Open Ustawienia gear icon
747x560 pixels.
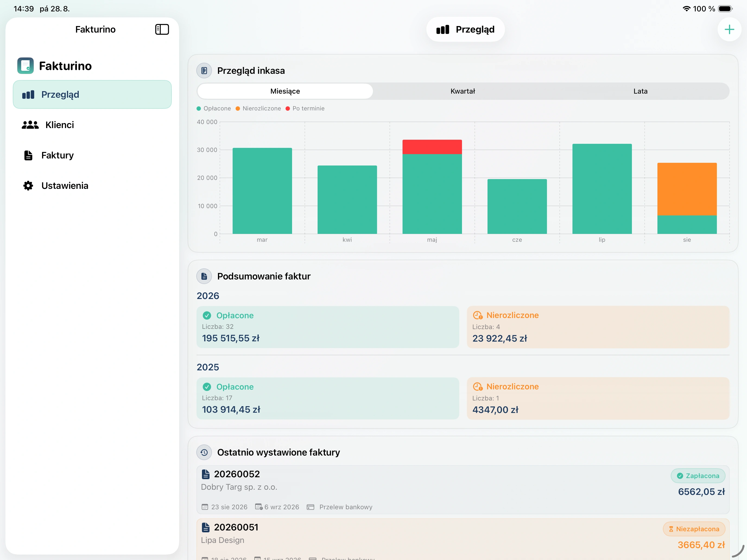(29, 186)
